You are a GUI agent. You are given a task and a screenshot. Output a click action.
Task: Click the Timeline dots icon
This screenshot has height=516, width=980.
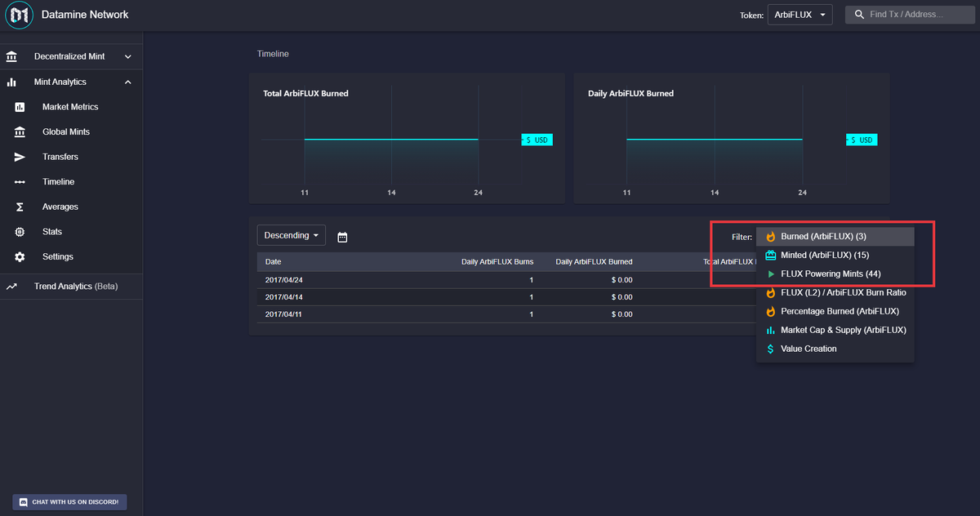(x=20, y=182)
